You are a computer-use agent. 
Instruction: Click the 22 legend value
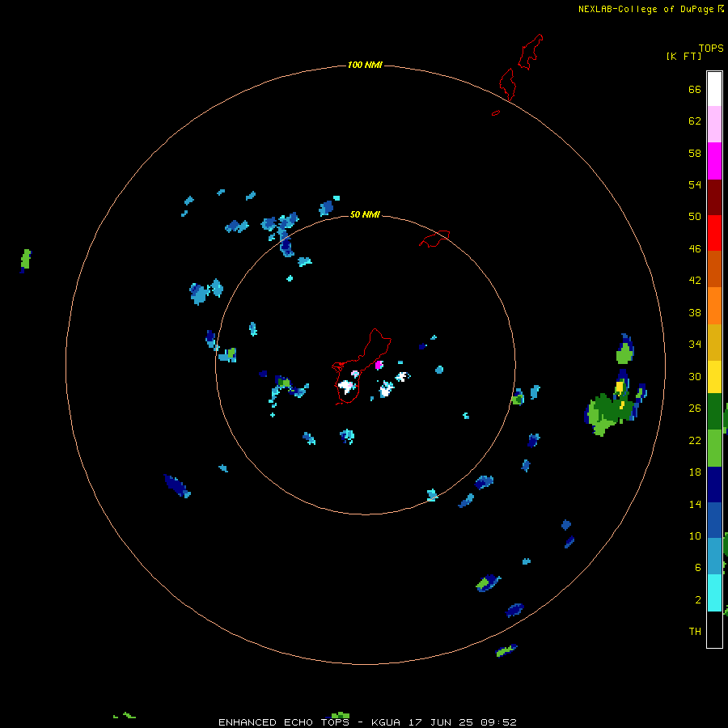tap(695, 441)
